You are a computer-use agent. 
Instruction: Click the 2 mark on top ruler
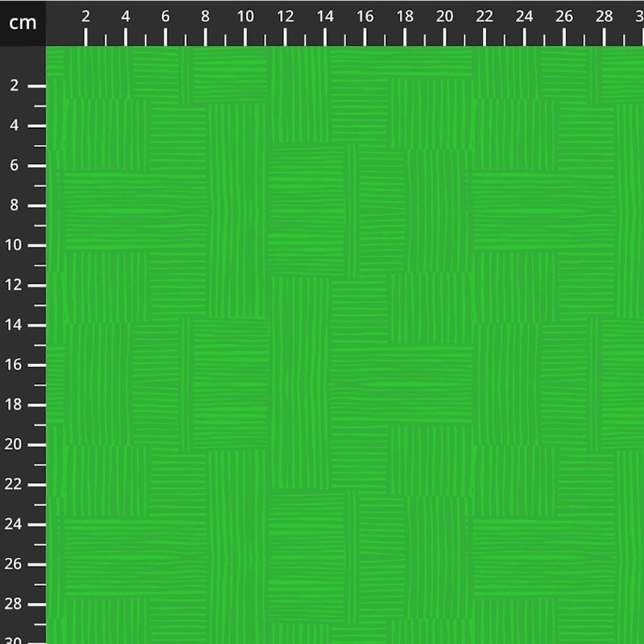[x=86, y=18]
